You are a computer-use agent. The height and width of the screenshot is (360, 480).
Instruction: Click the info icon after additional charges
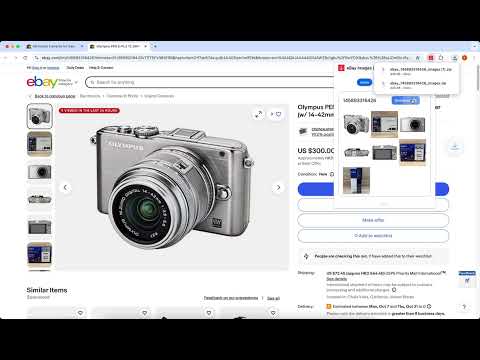tap(394, 290)
